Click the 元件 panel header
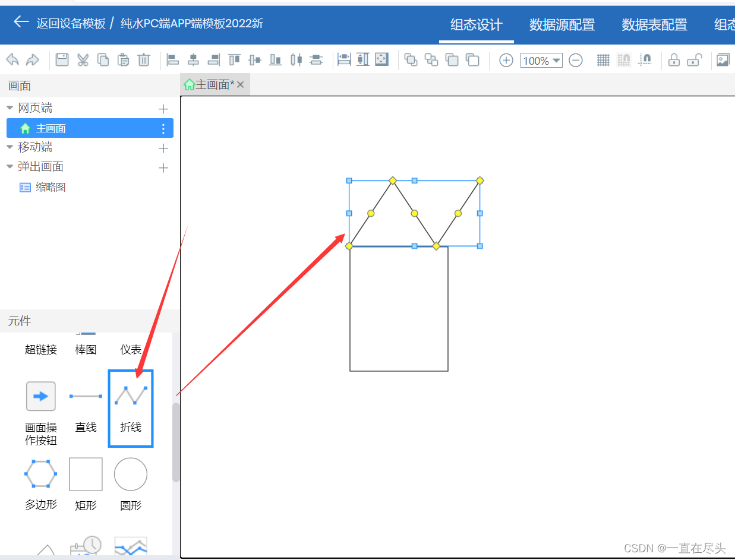 [x=89, y=321]
